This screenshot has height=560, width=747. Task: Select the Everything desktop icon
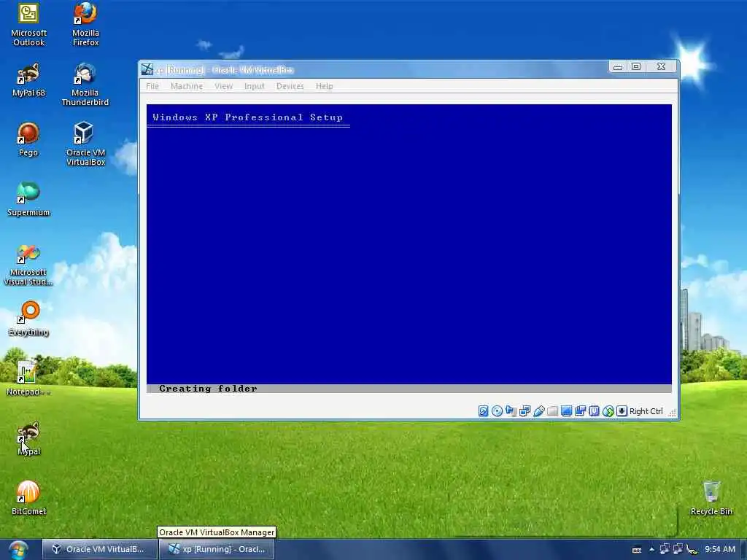[28, 319]
